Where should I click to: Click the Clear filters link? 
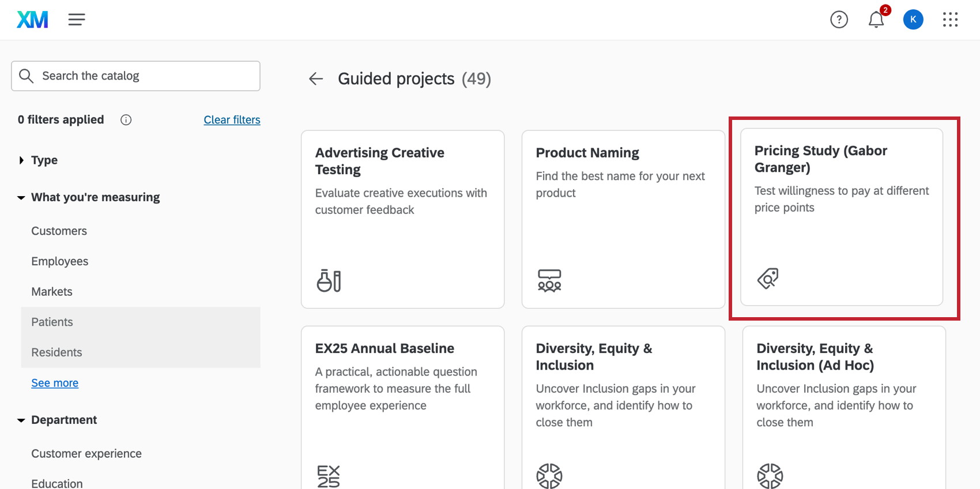[x=232, y=120]
